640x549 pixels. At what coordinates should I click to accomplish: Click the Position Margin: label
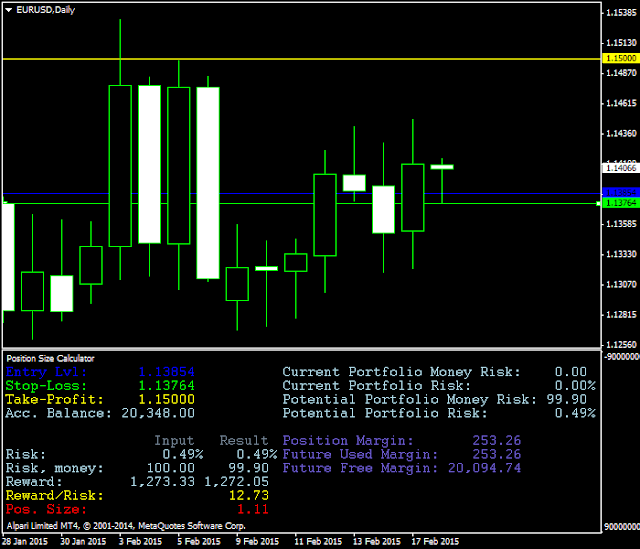pyautogui.click(x=348, y=440)
